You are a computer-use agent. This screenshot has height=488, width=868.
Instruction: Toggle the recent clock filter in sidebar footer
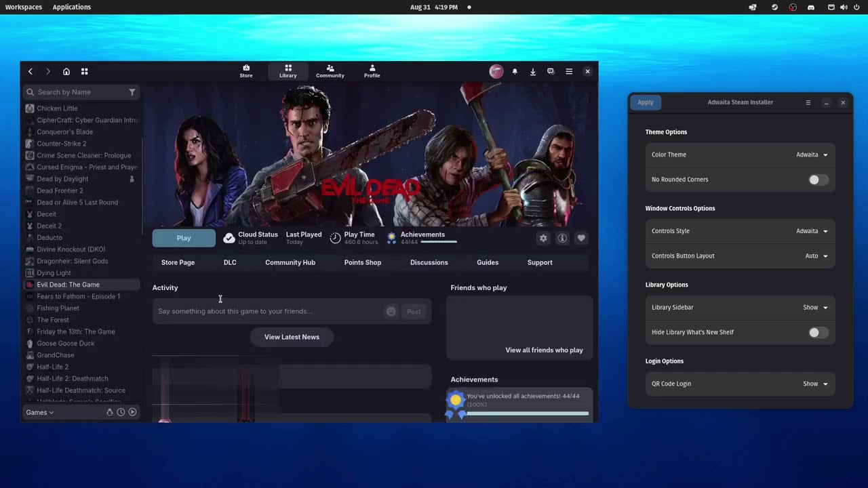coord(121,412)
